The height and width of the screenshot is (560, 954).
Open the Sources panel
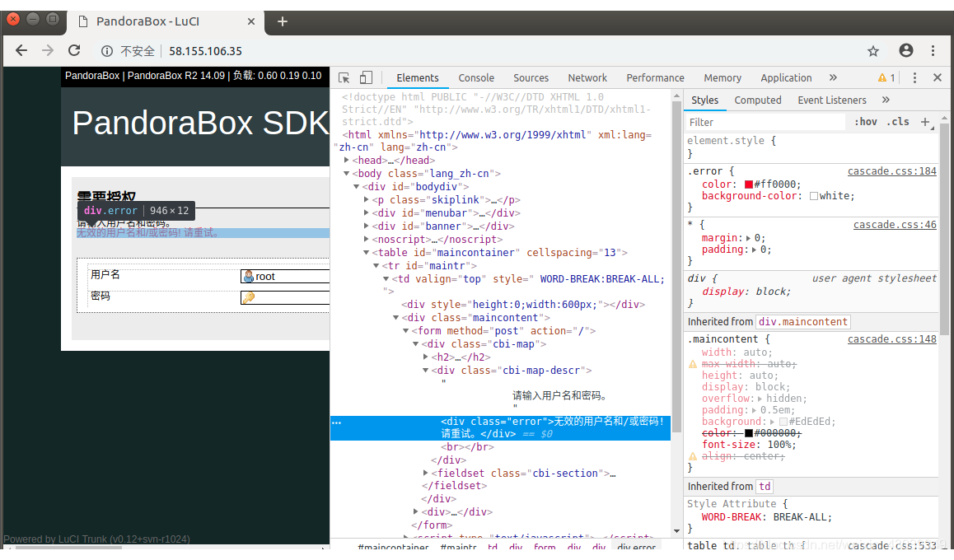pos(531,78)
